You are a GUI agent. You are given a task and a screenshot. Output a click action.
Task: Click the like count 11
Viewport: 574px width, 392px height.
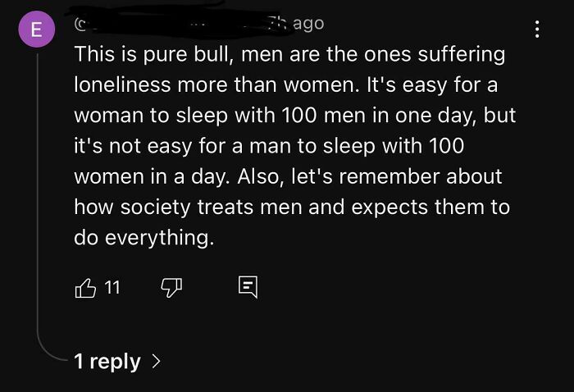pyautogui.click(x=112, y=287)
